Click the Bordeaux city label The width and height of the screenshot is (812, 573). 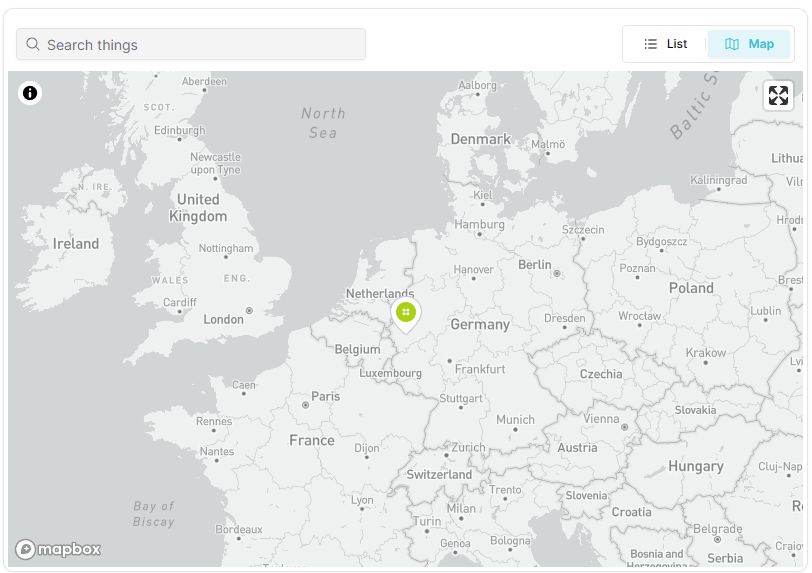(239, 529)
